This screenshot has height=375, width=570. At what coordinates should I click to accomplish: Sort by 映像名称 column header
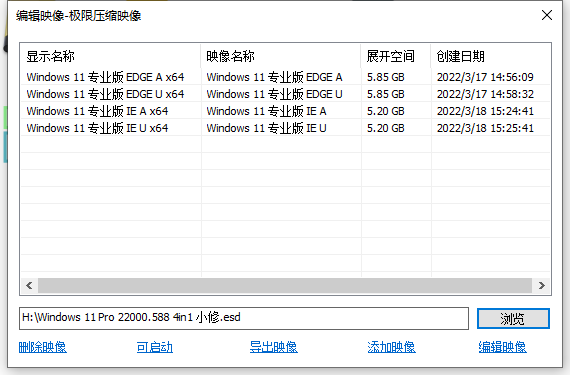tap(281, 56)
